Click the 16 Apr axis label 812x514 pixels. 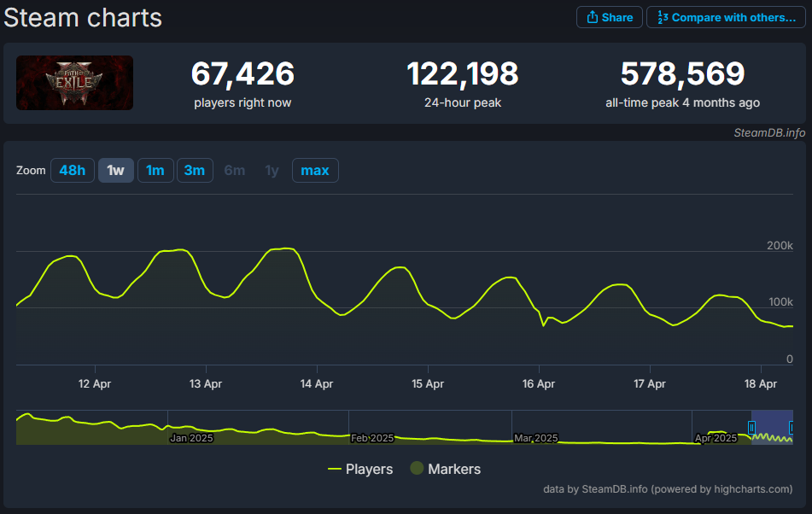coord(539,384)
